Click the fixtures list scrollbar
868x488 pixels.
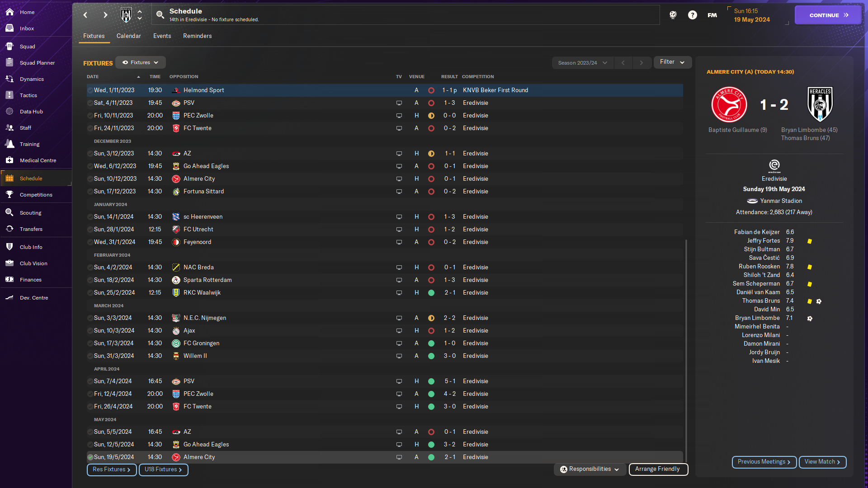click(x=686, y=350)
